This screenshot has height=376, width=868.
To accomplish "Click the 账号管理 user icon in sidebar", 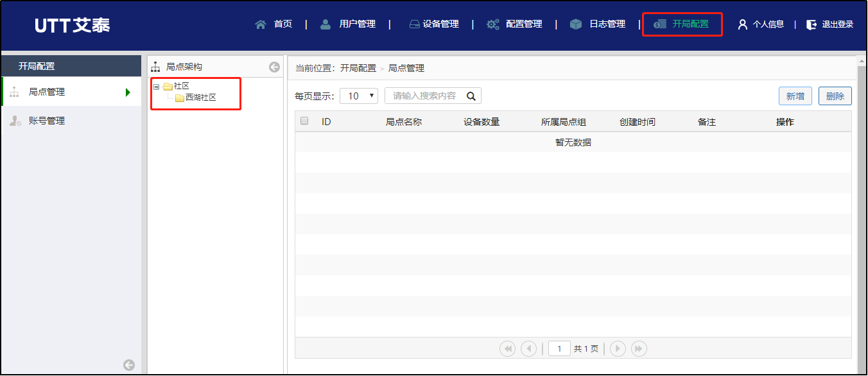I will pos(15,121).
